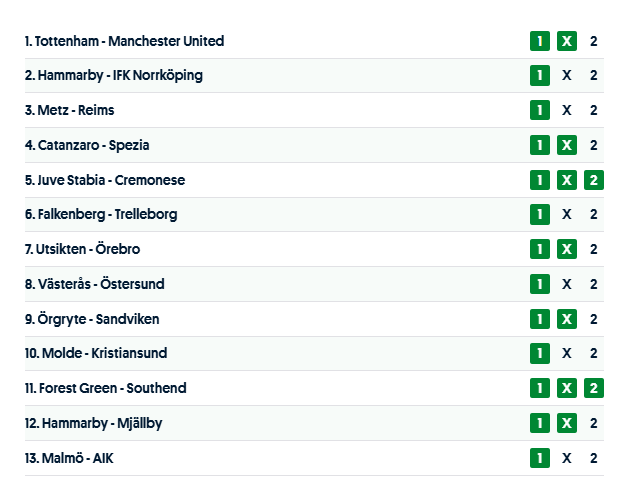Select away win for Metz - Reims
The height and width of the screenshot is (486, 626).
pyautogui.click(x=593, y=110)
